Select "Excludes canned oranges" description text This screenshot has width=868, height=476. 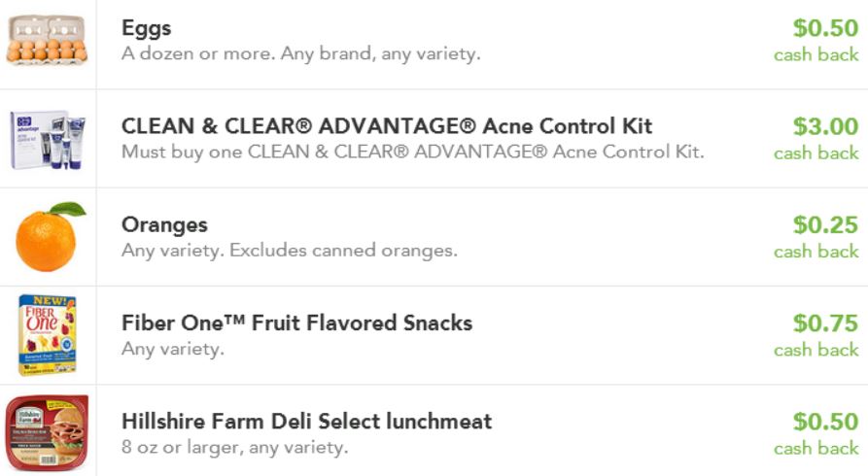(289, 250)
